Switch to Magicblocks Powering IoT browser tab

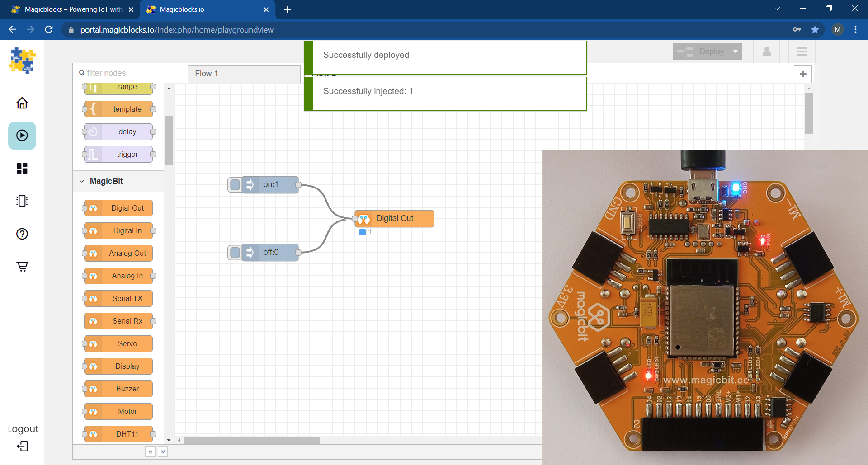click(x=73, y=9)
